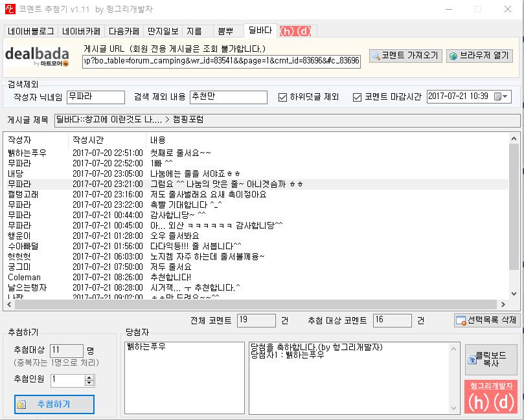Screen dimensions: 524x420
Task: Toggle the 하위덧글 제외 checkbox
Action: coord(282,97)
